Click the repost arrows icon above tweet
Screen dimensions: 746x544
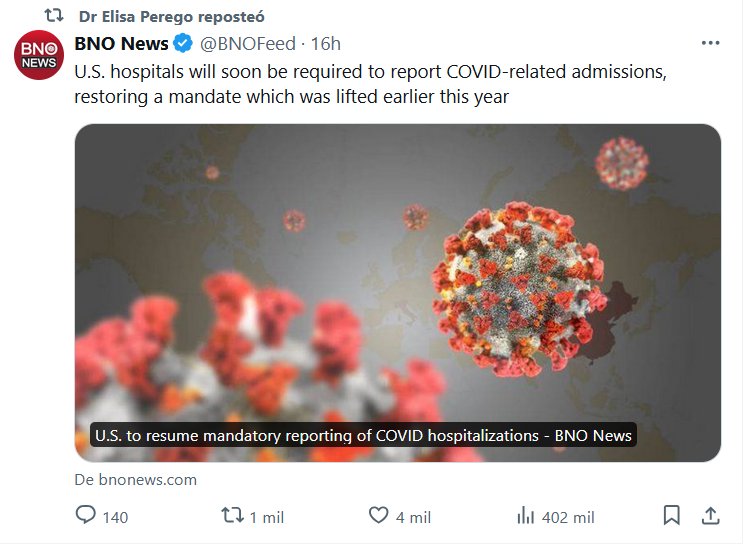(54, 17)
